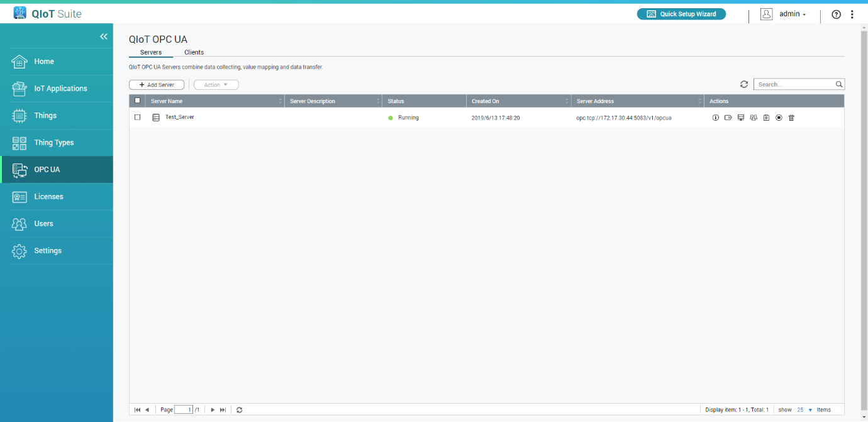This screenshot has width=868, height=422.
Task: Tick the Test_Server row checkbox
Action: point(138,118)
